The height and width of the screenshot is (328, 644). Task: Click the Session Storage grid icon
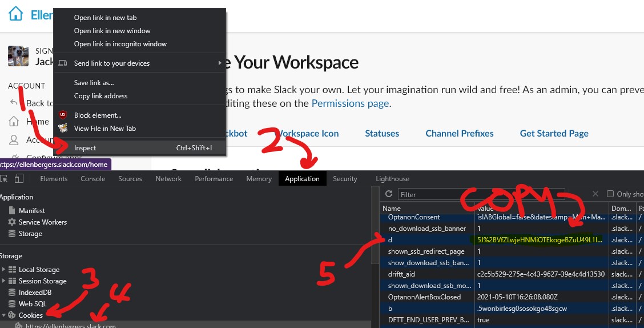click(13, 281)
